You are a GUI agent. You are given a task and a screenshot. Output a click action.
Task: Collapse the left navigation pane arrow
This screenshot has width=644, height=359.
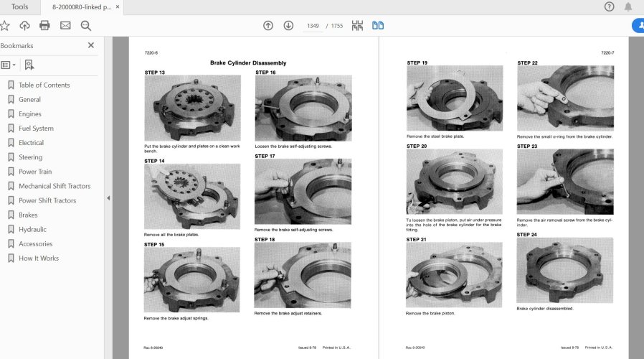coord(108,198)
